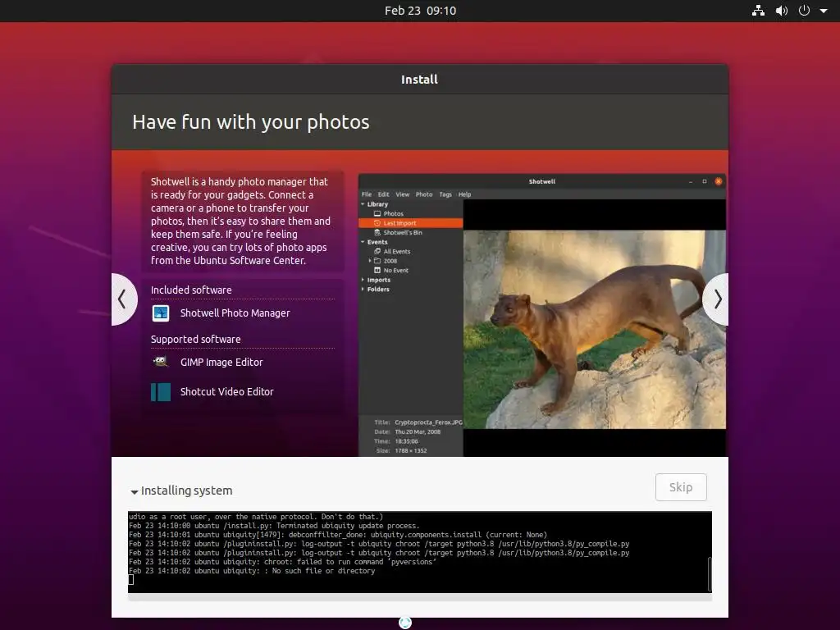Click the All Events icon
840x630 pixels.
[x=377, y=251]
